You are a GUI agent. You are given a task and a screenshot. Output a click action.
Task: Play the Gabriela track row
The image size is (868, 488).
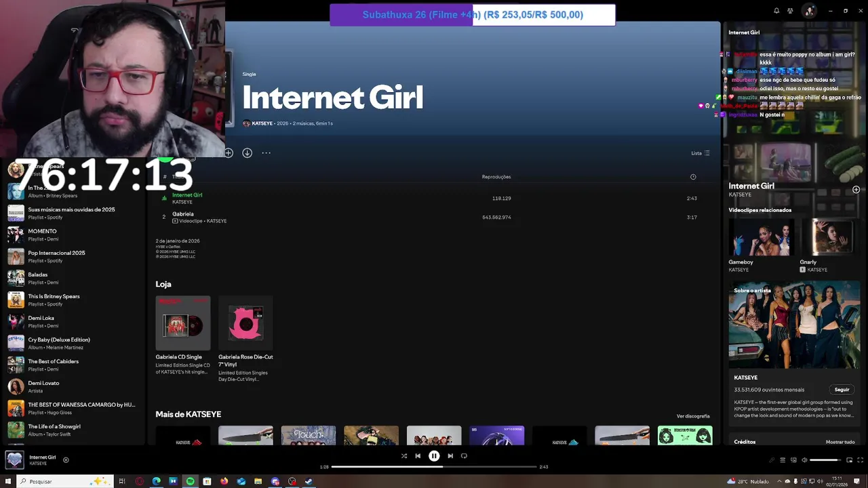[x=434, y=217]
